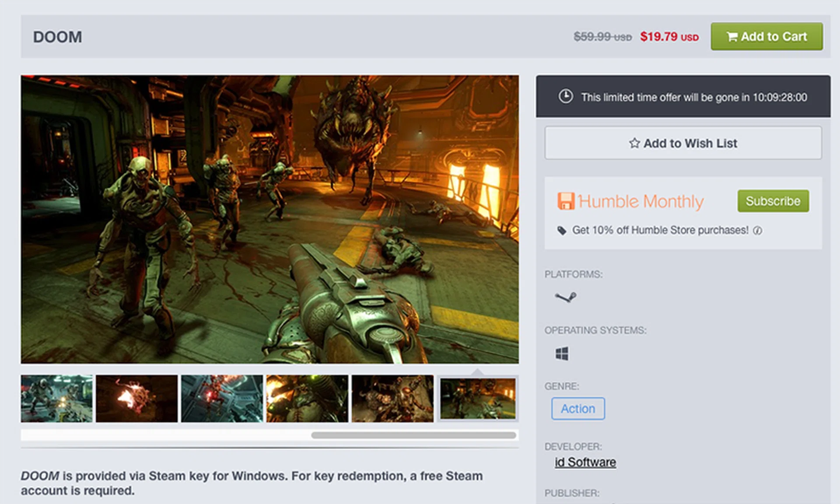Click the star icon on Wish List button
Viewport: 840px width, 504px height.
coord(634,143)
